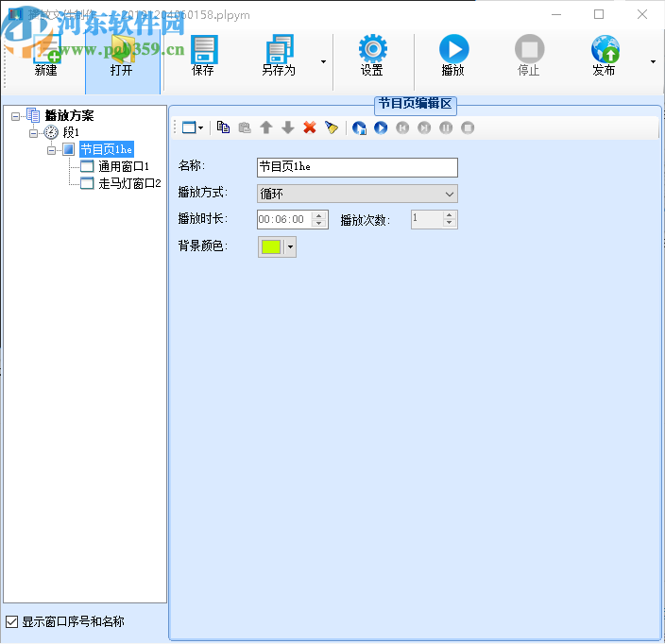The height and width of the screenshot is (644, 665).
Task: Click the 发布 (Publish) globe button
Action: [604, 58]
